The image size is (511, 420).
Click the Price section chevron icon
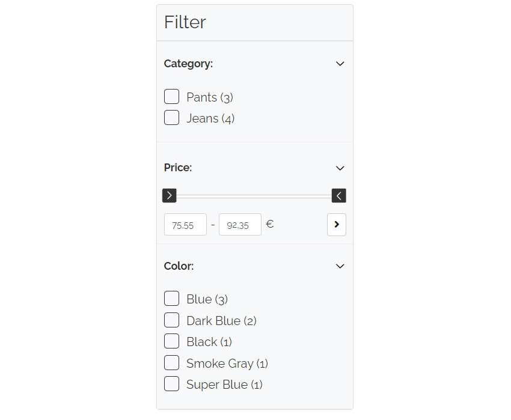coord(340,168)
